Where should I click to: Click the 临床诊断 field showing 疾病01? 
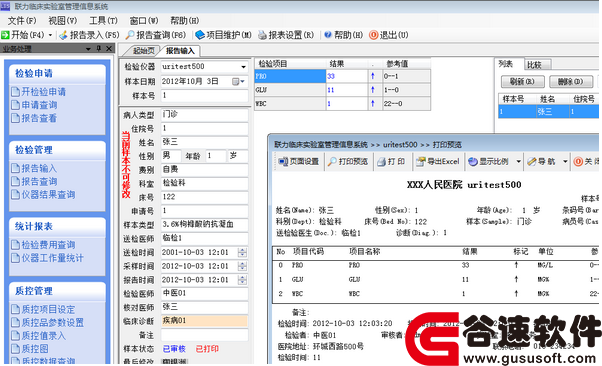coord(204,321)
